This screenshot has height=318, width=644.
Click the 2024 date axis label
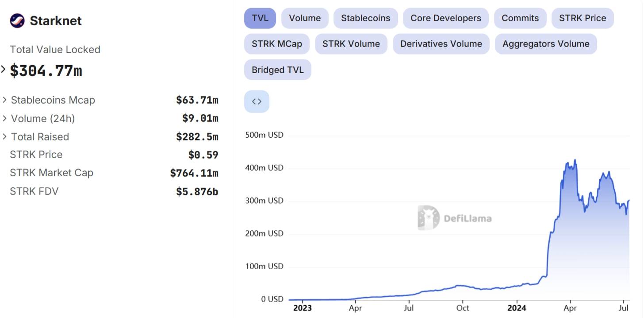point(517,308)
